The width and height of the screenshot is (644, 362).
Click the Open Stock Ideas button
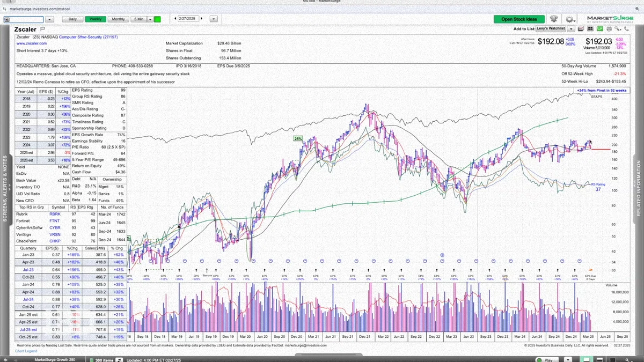(x=519, y=19)
